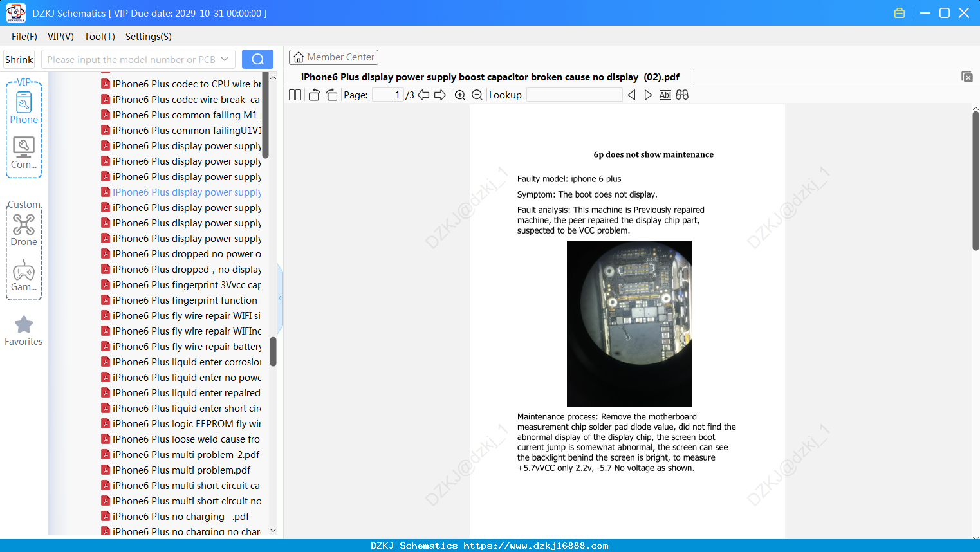Open 'iPhone6 Plus multi problem-2.pdf'
980x552 pixels.
tap(181, 455)
